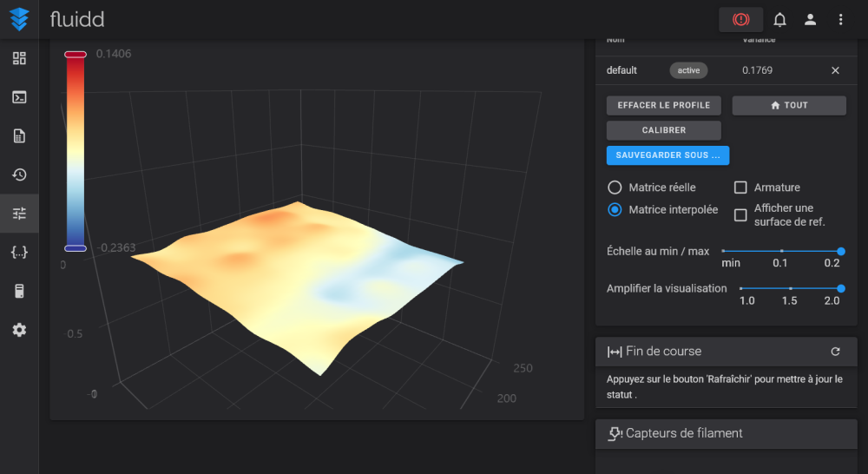Viewport: 868px width, 474px height.
Task: Open the print History icon
Action: (19, 174)
